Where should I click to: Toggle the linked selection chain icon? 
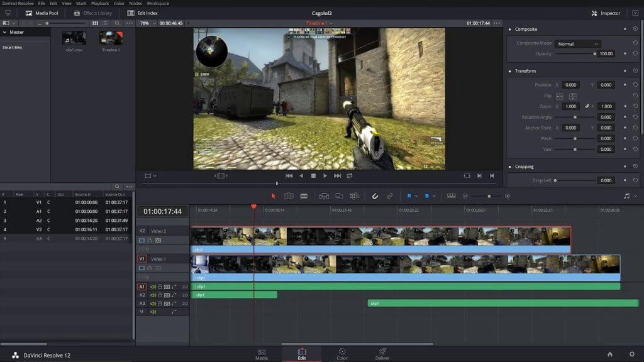[x=390, y=196]
